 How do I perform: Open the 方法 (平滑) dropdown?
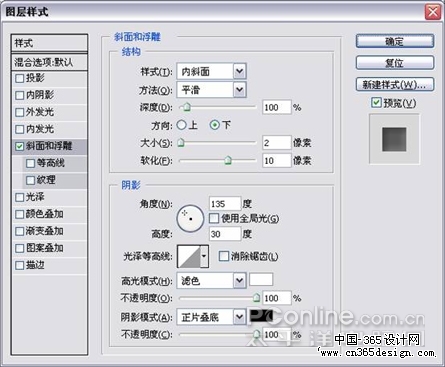(212, 90)
